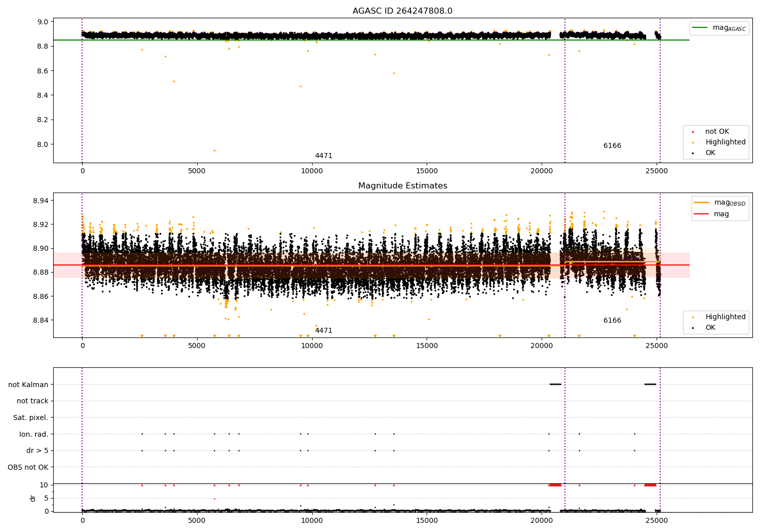Click the 'AGASC ID 264247808.0' plot title
The image size is (760, 532).
tap(402, 11)
